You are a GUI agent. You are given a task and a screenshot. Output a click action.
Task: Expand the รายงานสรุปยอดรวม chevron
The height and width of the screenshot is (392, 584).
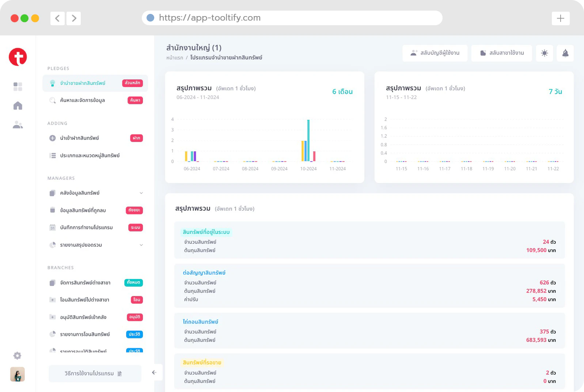141,245
